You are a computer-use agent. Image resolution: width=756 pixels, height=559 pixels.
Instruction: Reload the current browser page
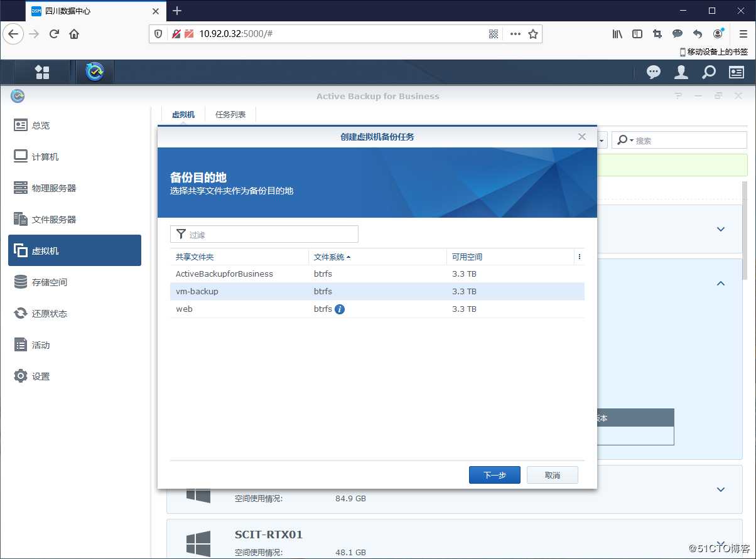54,34
